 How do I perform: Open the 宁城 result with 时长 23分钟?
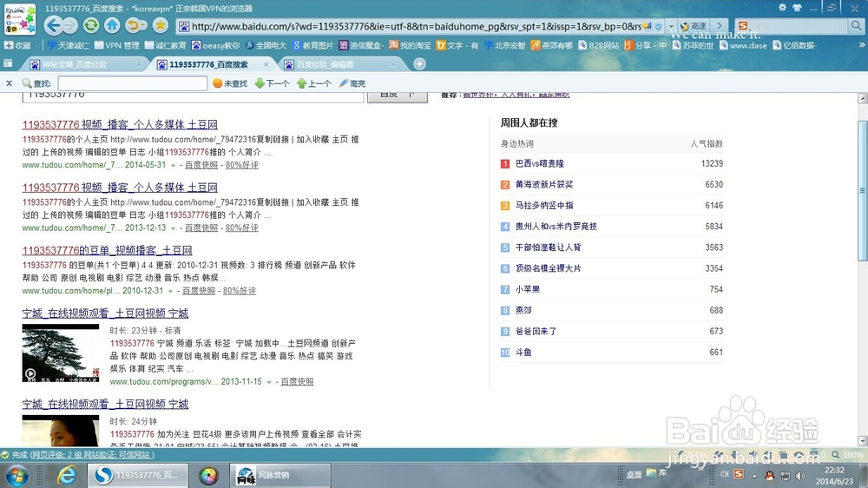pyautogui.click(x=105, y=313)
